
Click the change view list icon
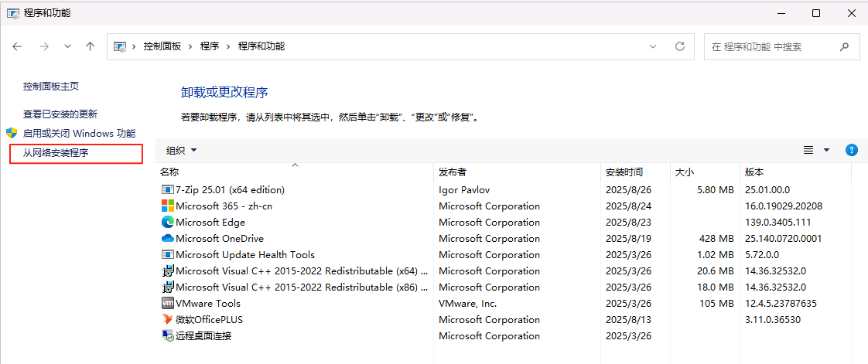[x=808, y=150]
